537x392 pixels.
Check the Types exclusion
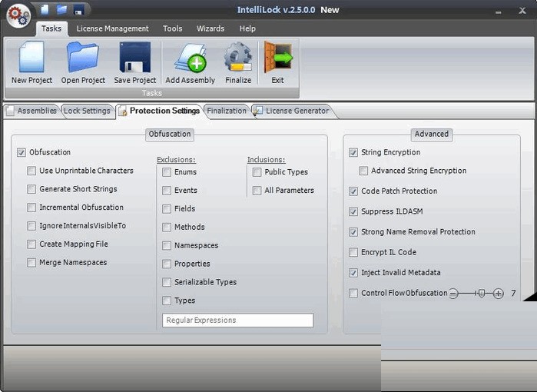[x=167, y=301]
